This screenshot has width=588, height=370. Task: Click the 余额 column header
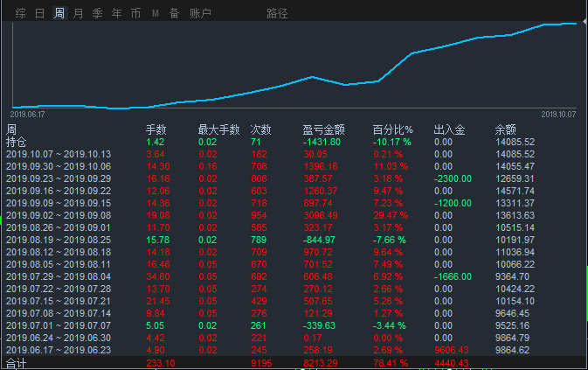506,129
